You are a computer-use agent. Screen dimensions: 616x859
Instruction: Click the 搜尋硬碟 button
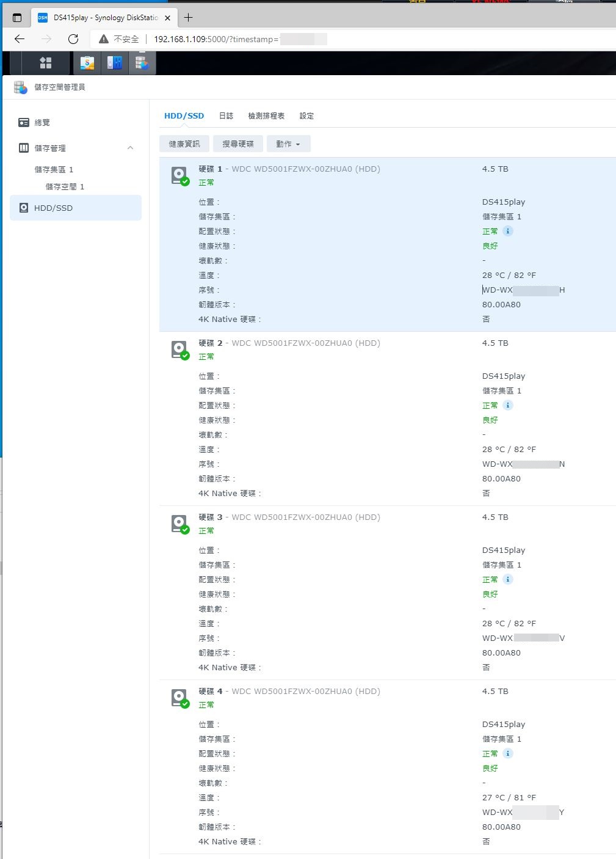pyautogui.click(x=238, y=144)
